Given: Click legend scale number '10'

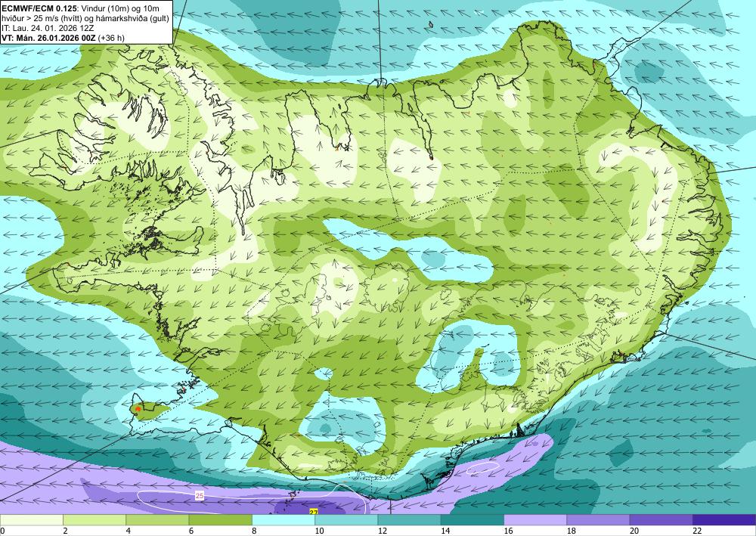Looking at the screenshot, I should coord(319,531).
